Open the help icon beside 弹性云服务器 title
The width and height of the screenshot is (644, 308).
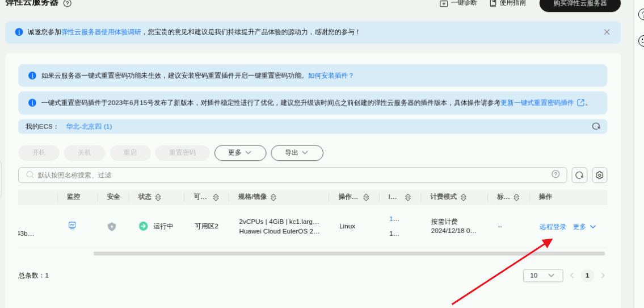click(68, 3)
